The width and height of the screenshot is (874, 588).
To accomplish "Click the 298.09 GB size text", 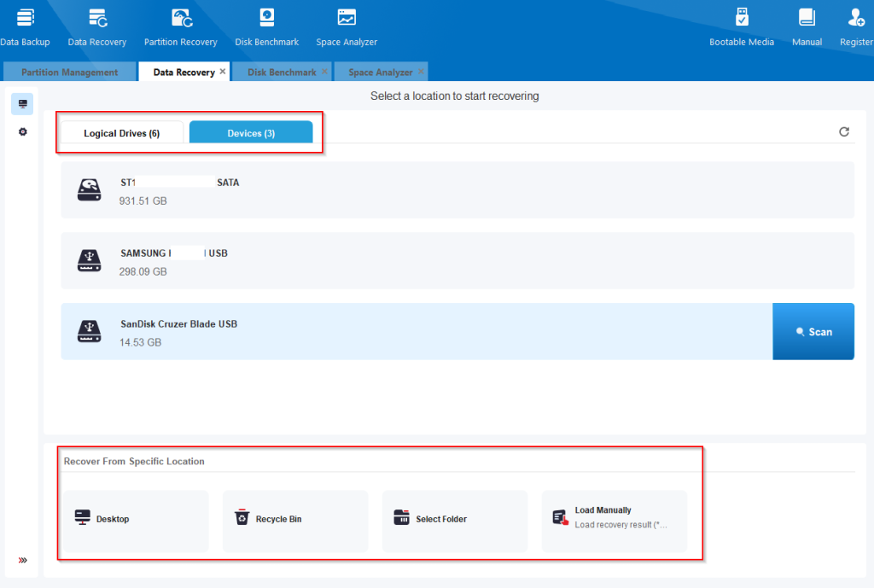I will pos(143,272).
